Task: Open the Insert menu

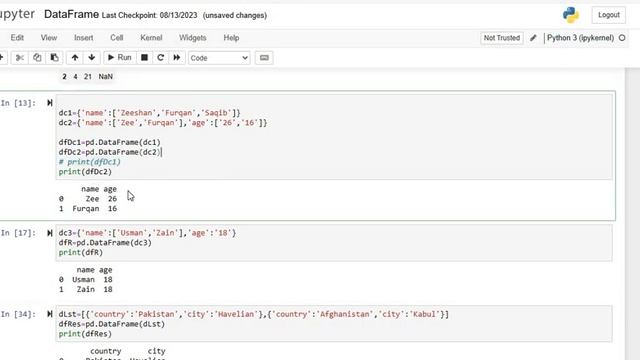Action: (x=84, y=38)
